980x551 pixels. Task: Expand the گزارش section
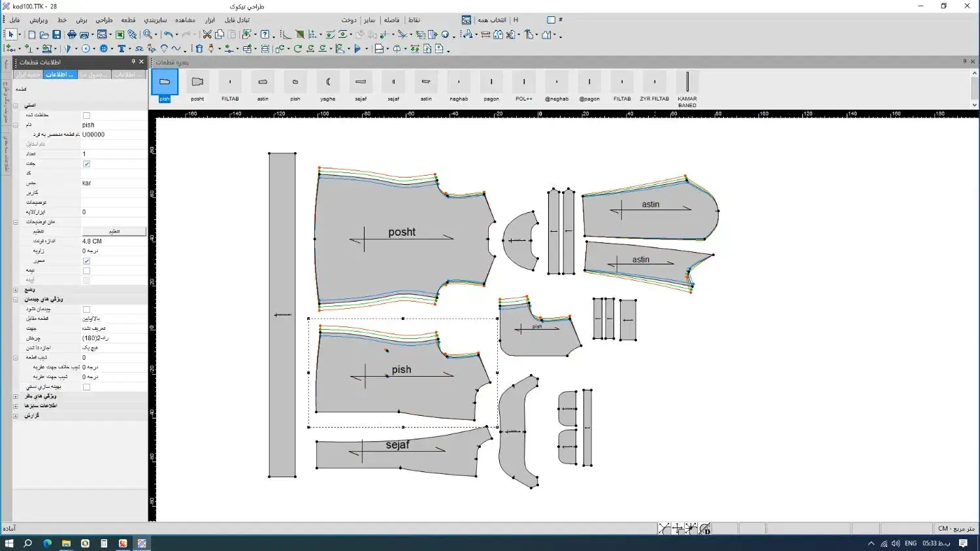(16, 416)
